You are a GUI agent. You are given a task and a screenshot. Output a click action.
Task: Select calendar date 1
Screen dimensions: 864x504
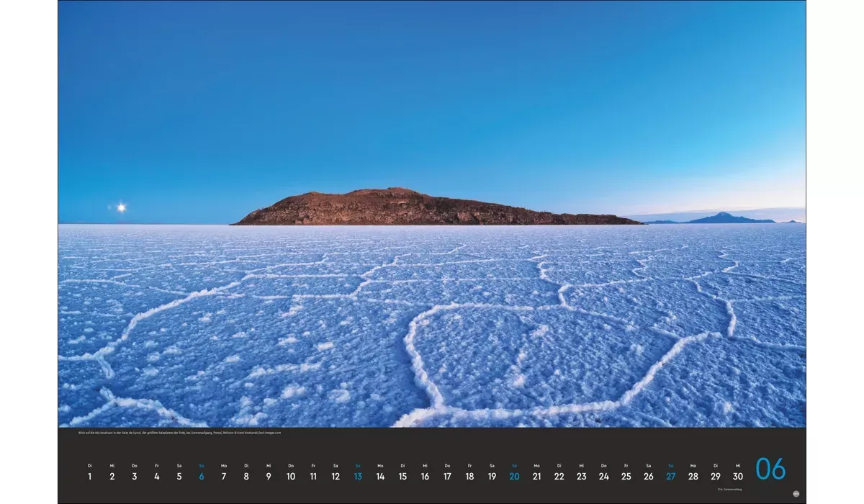point(90,477)
